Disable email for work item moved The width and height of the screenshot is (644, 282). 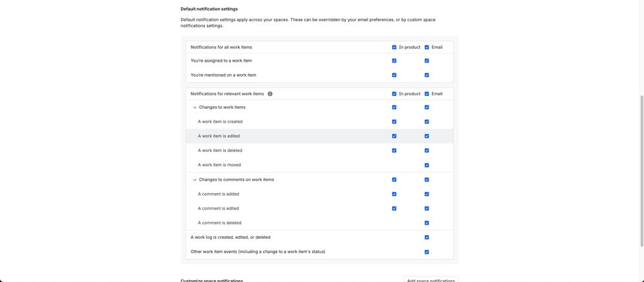[427, 165]
